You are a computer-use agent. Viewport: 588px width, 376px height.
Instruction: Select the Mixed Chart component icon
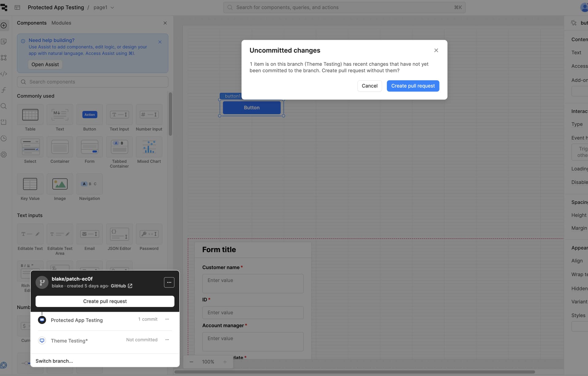point(149,147)
